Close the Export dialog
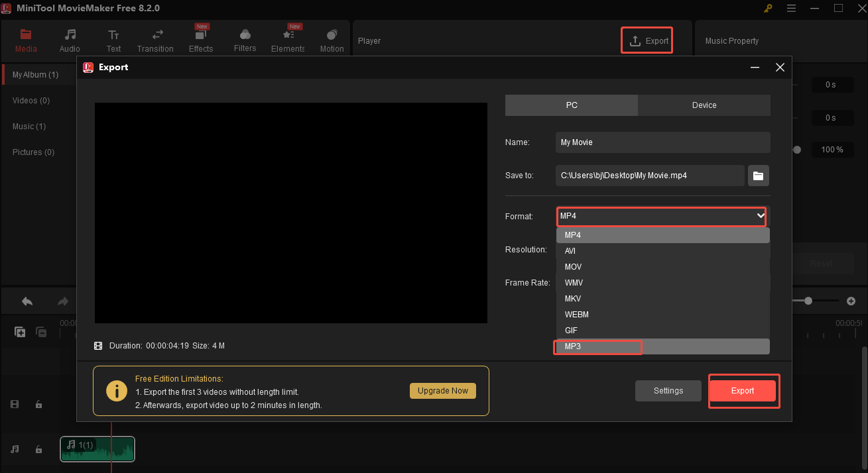Screen dimensions: 868x473 pyautogui.click(x=780, y=68)
